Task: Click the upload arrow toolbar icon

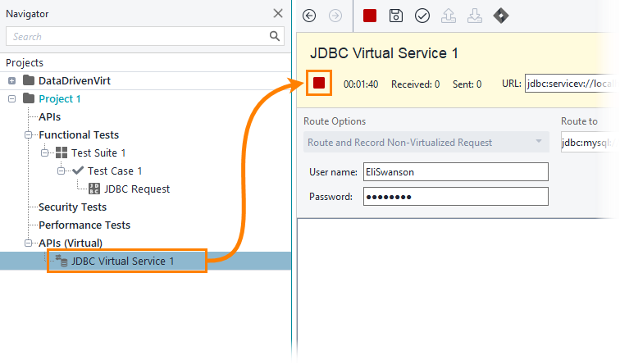Action: 449,16
